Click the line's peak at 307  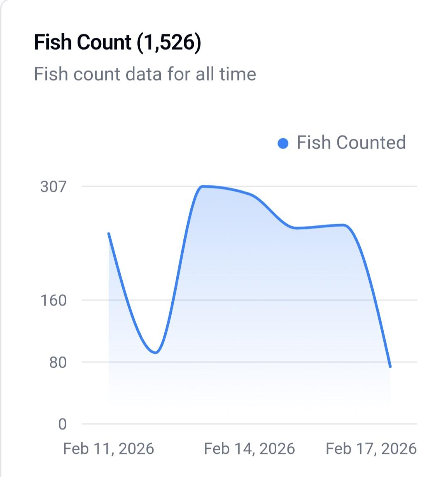(202, 186)
